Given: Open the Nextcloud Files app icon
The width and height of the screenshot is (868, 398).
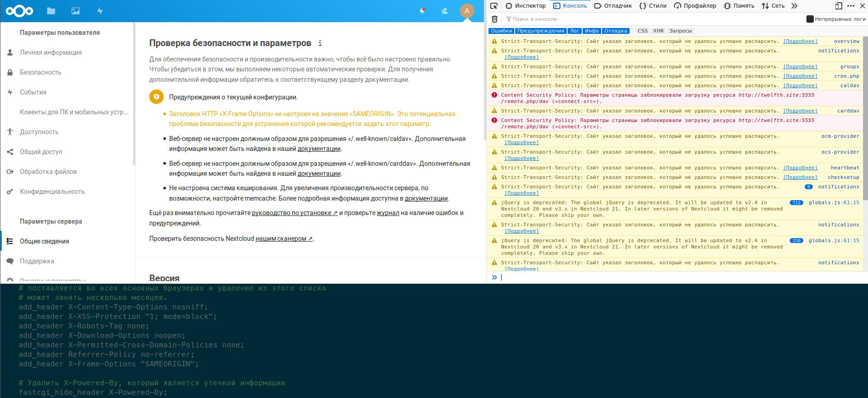Looking at the screenshot, I should point(51,11).
